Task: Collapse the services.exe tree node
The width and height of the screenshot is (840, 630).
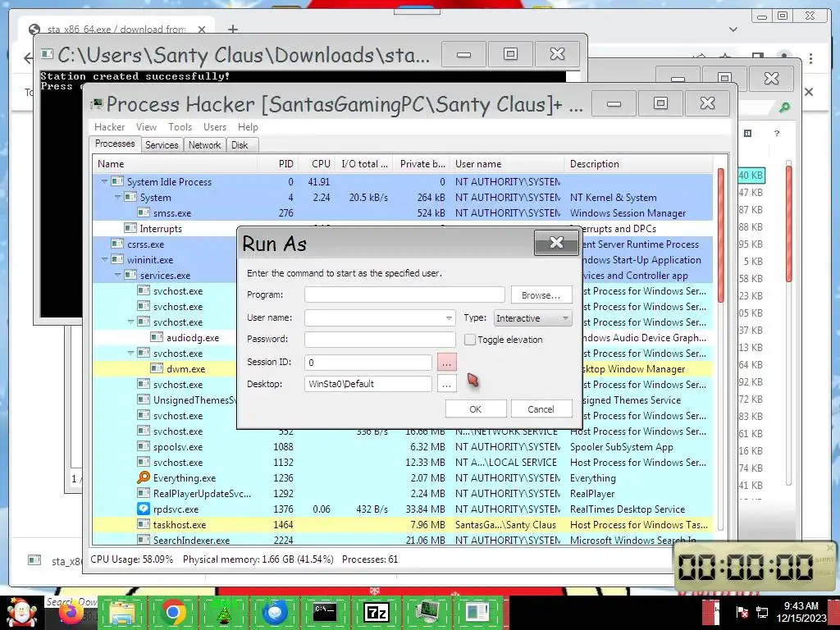Action: tap(117, 275)
